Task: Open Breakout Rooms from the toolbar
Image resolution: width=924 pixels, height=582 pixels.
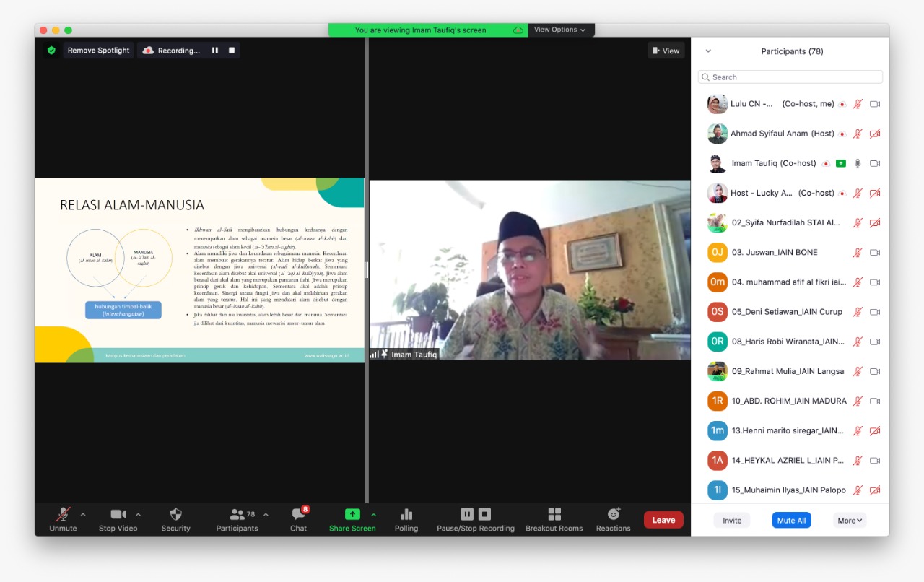Action: [x=554, y=515]
